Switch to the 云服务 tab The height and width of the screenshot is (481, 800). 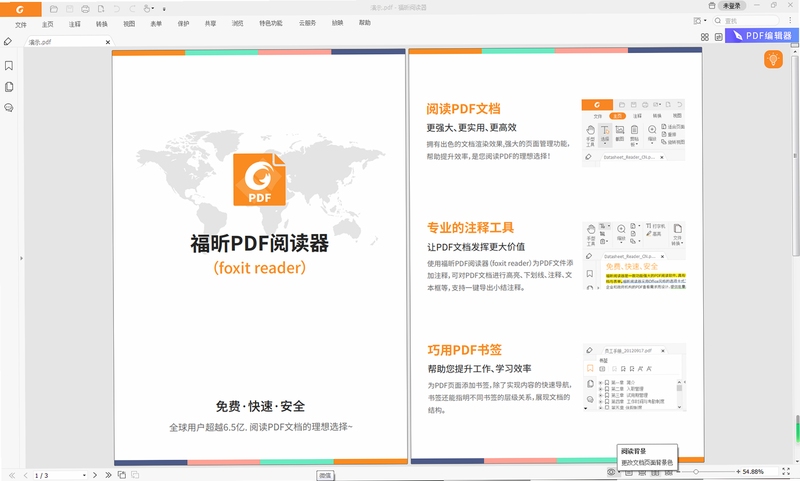[307, 23]
